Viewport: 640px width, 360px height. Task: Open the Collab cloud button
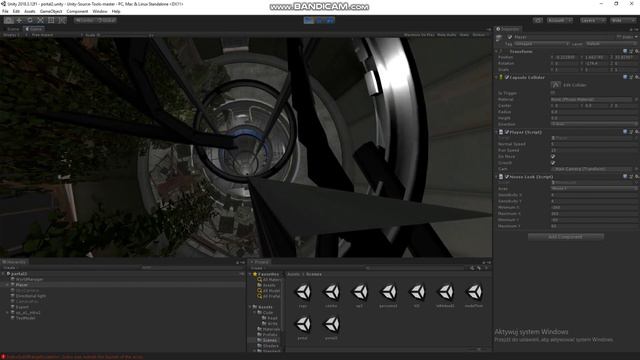click(538, 20)
